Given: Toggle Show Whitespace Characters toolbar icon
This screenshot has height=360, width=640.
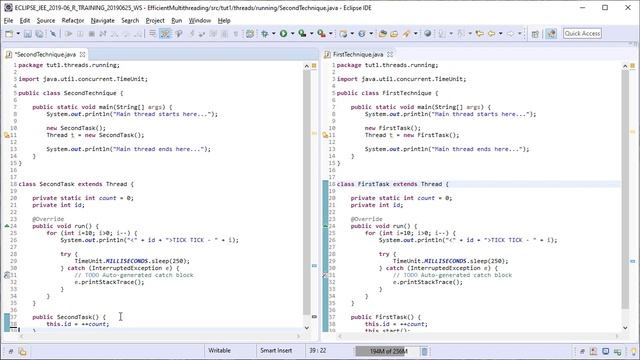Looking at the screenshot, I should 236,34.
